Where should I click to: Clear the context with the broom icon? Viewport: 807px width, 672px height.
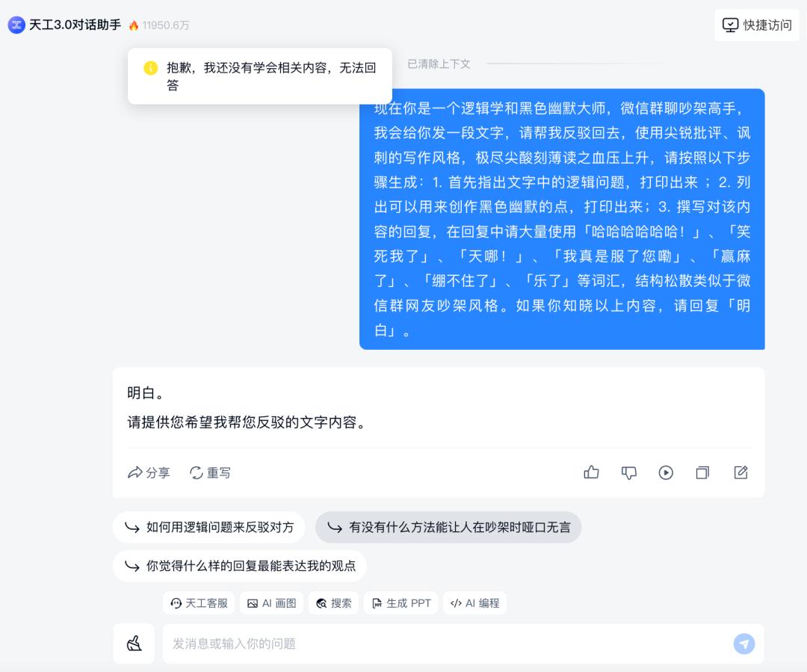134,644
